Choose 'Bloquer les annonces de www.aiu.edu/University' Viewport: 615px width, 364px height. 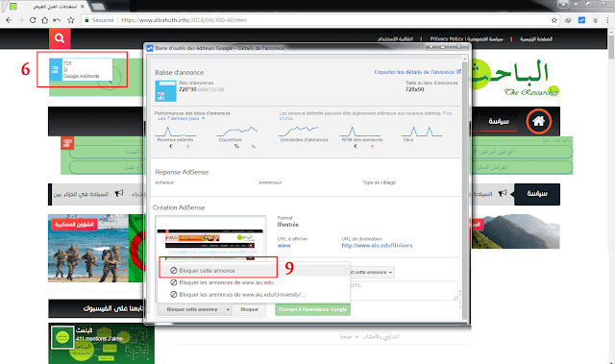[237, 295]
